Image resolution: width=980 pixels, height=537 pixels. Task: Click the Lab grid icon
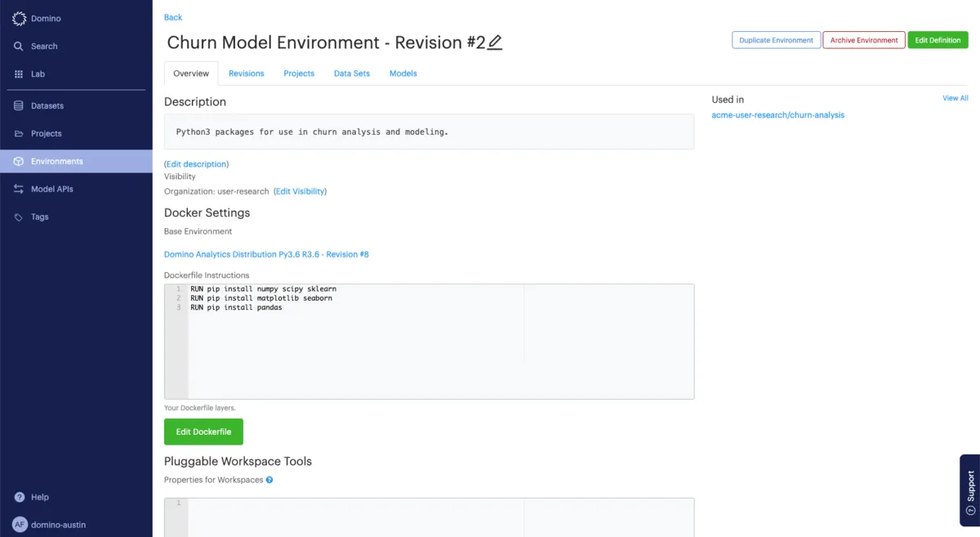[19, 74]
